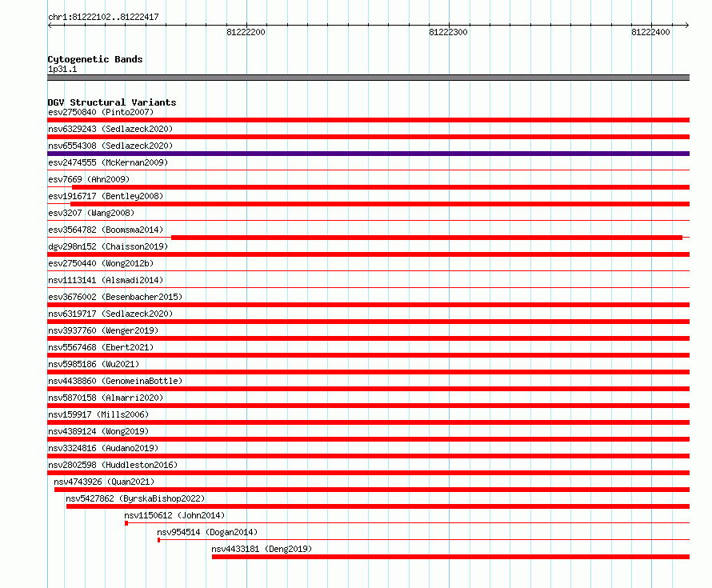Click ruler position 81222200

[x=246, y=32]
